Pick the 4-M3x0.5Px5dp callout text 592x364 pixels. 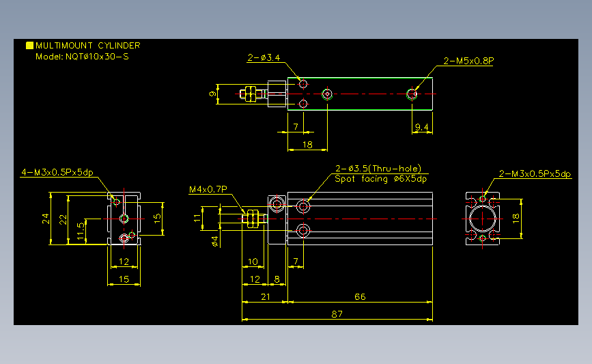57,173
